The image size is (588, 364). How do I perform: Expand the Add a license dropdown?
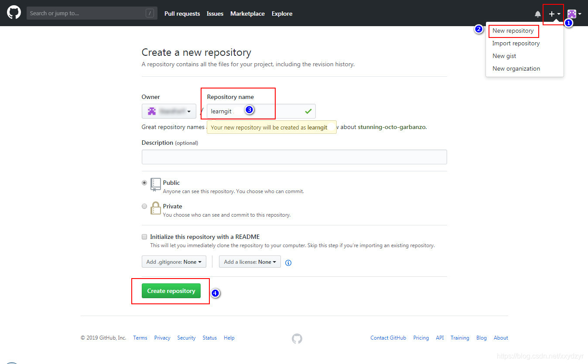coord(250,262)
